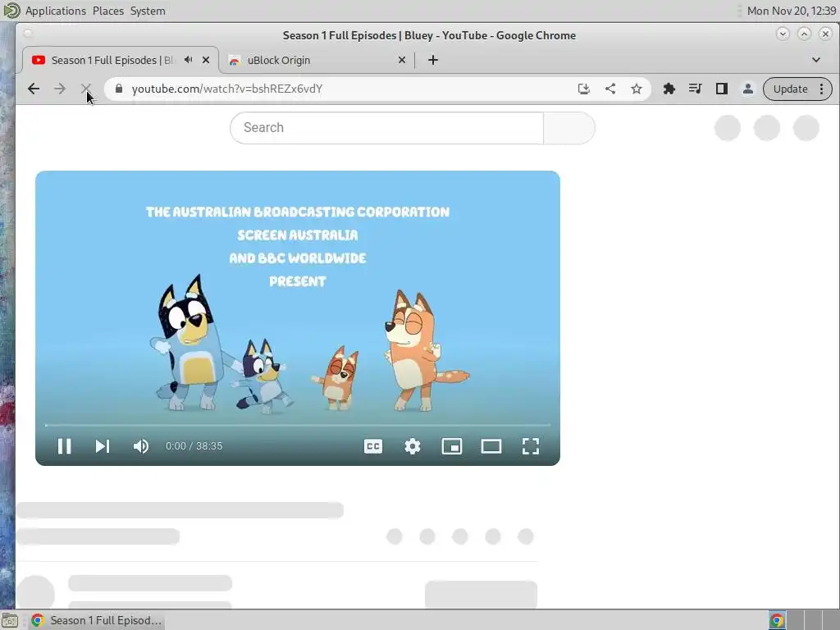Expand the tab search dropdown
Image resolution: width=840 pixels, height=630 pixels.
click(816, 60)
